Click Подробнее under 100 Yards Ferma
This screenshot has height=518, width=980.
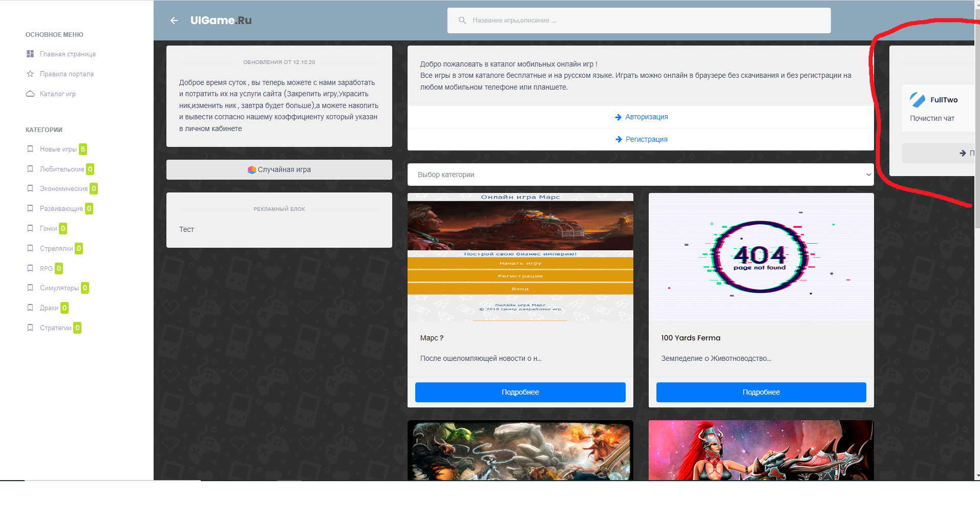click(x=761, y=392)
